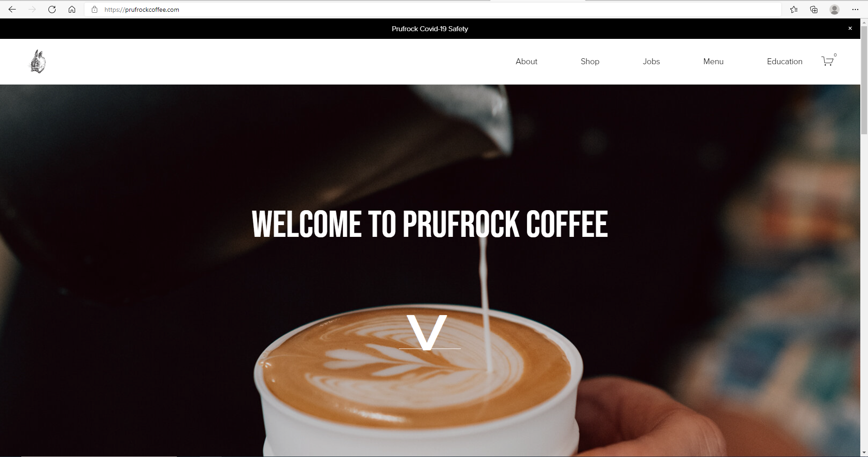Viewport: 868px width, 457px height.
Task: Open the Education section
Action: tap(784, 61)
